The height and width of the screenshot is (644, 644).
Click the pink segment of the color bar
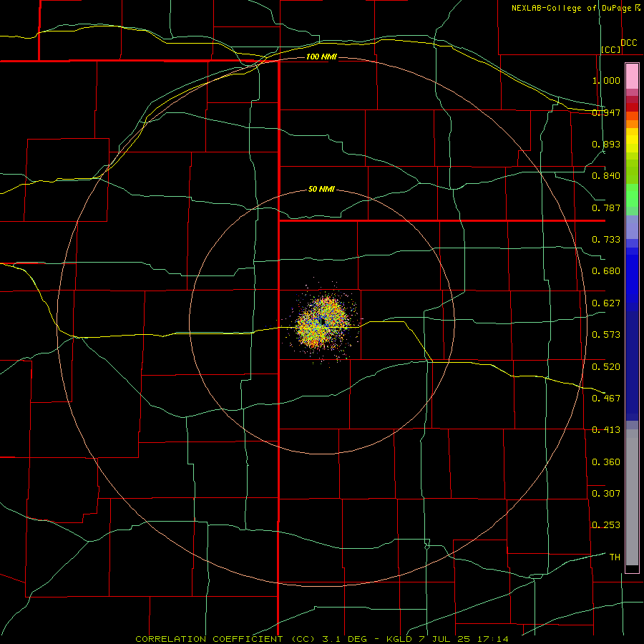pyautogui.click(x=632, y=77)
